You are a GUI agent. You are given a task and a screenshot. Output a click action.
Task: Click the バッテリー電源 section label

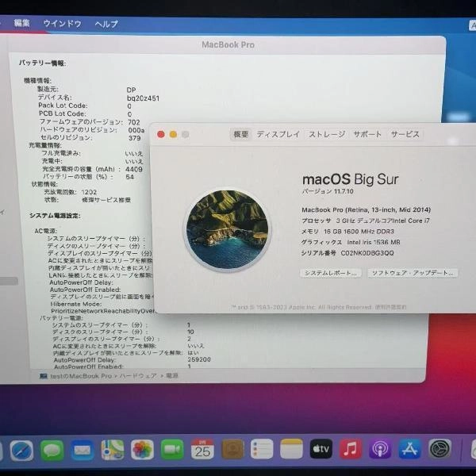pos(61,318)
